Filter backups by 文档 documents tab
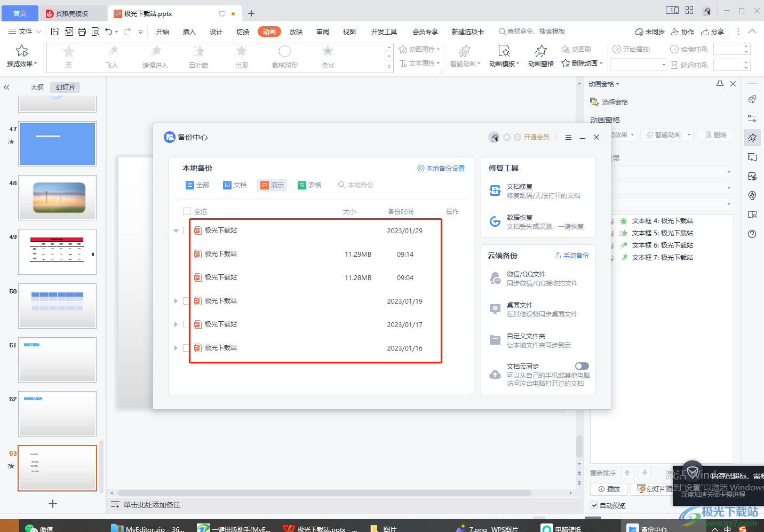The image size is (764, 532). (x=235, y=185)
